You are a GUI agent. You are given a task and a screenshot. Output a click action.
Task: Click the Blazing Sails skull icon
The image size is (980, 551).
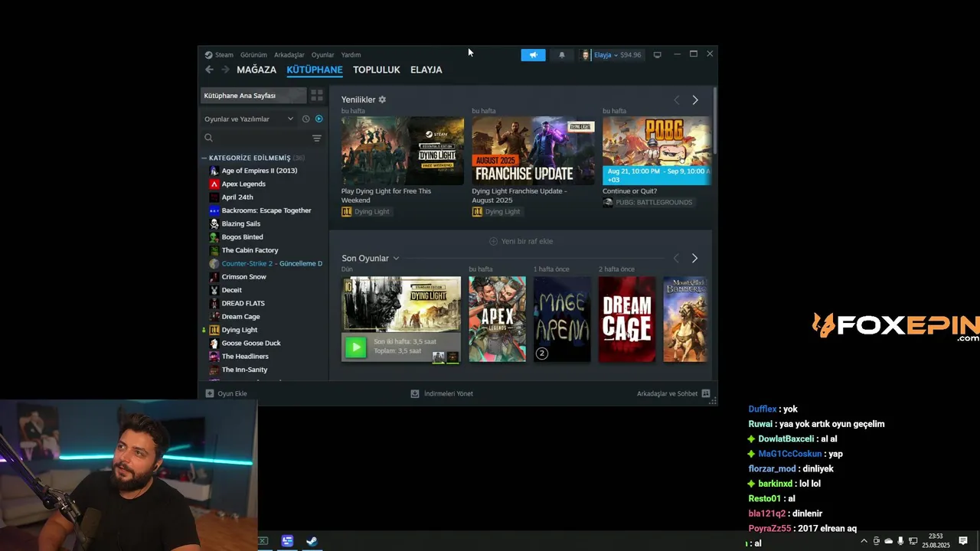(214, 223)
